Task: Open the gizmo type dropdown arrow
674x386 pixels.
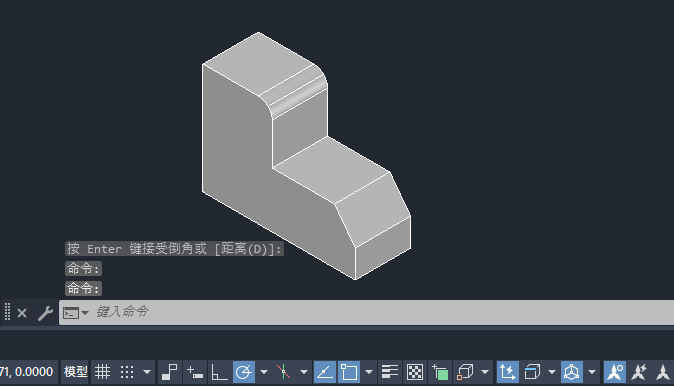Action: click(591, 372)
